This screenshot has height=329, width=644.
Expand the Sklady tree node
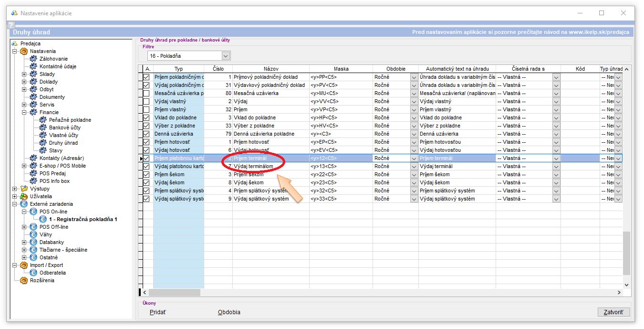coord(24,74)
